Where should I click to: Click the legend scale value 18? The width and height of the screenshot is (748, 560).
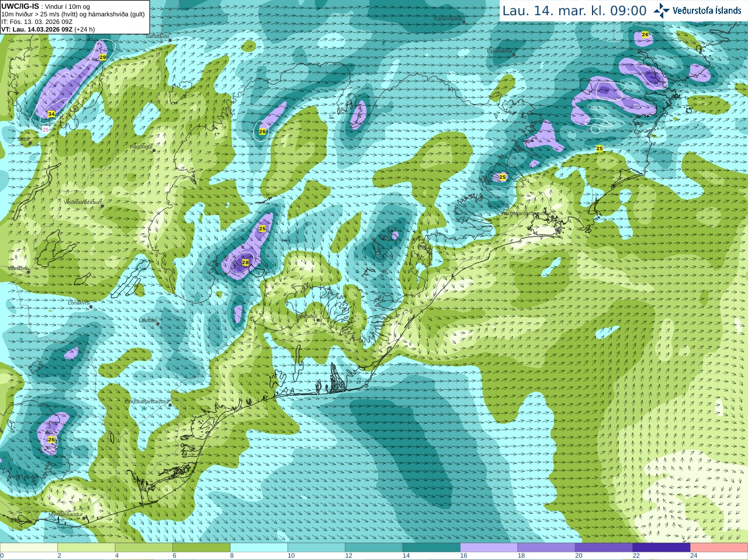521,556
